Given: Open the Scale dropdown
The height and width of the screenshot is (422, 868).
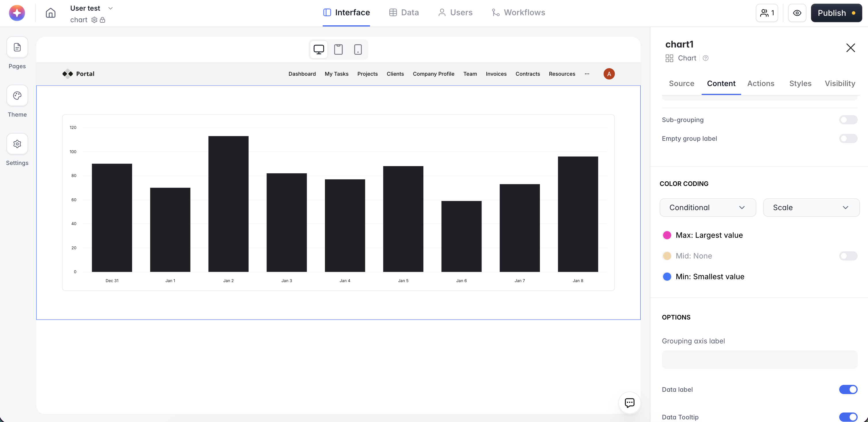Looking at the screenshot, I should coord(811,207).
